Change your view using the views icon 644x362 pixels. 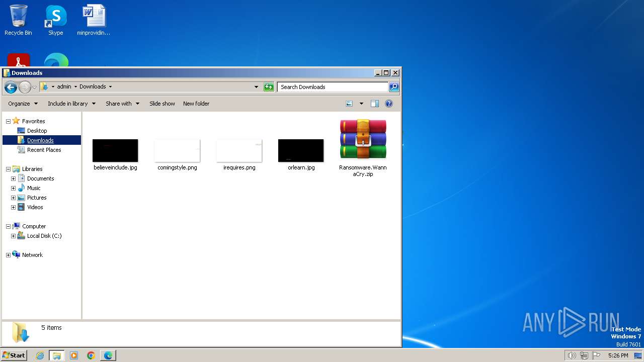[x=349, y=104]
